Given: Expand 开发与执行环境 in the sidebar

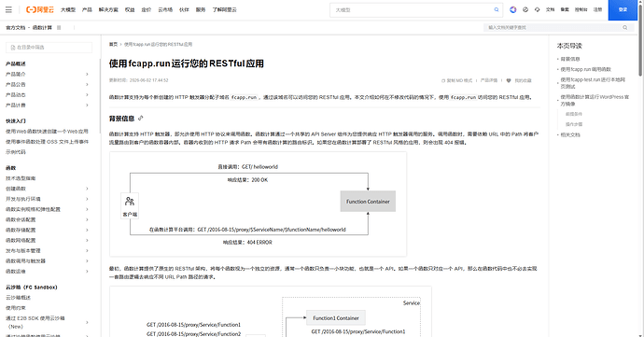Looking at the screenshot, I should (x=87, y=199).
